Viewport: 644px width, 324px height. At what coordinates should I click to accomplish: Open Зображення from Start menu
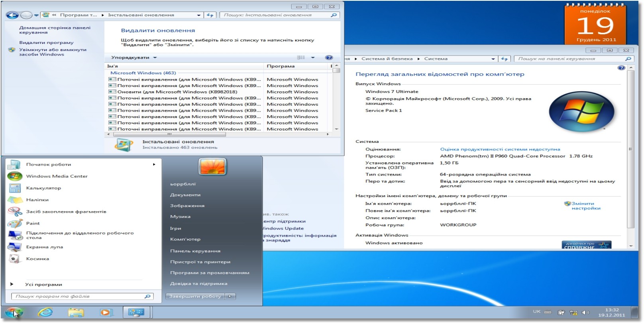(x=187, y=206)
